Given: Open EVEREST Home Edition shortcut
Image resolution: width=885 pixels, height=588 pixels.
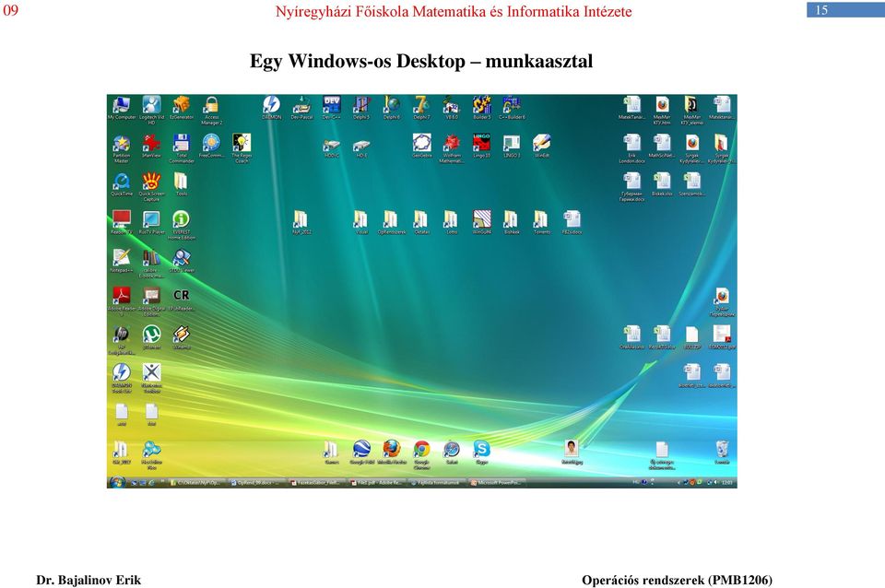Looking at the screenshot, I should (x=182, y=225).
